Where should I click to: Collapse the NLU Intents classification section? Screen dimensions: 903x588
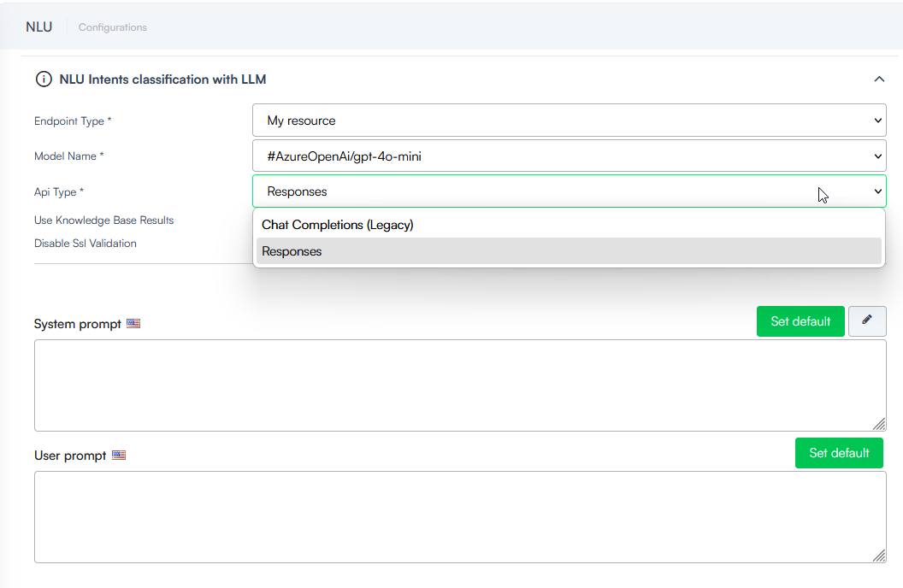click(878, 79)
